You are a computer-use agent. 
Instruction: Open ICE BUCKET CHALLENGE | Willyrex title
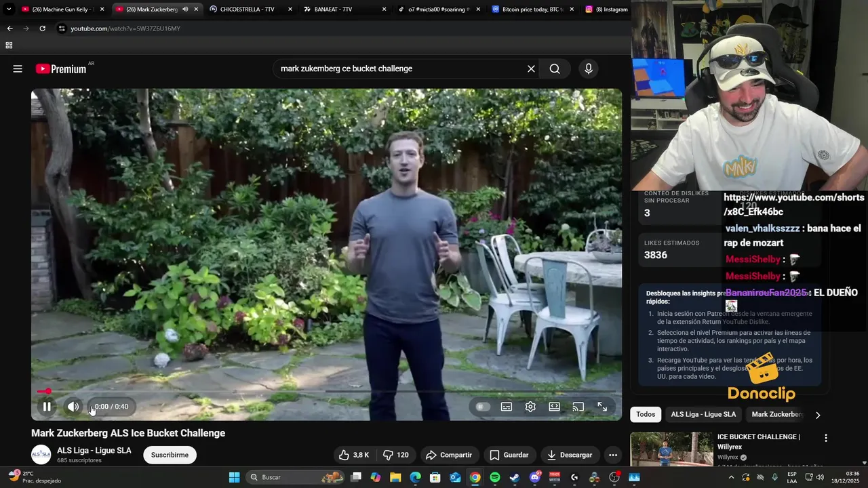point(759,441)
